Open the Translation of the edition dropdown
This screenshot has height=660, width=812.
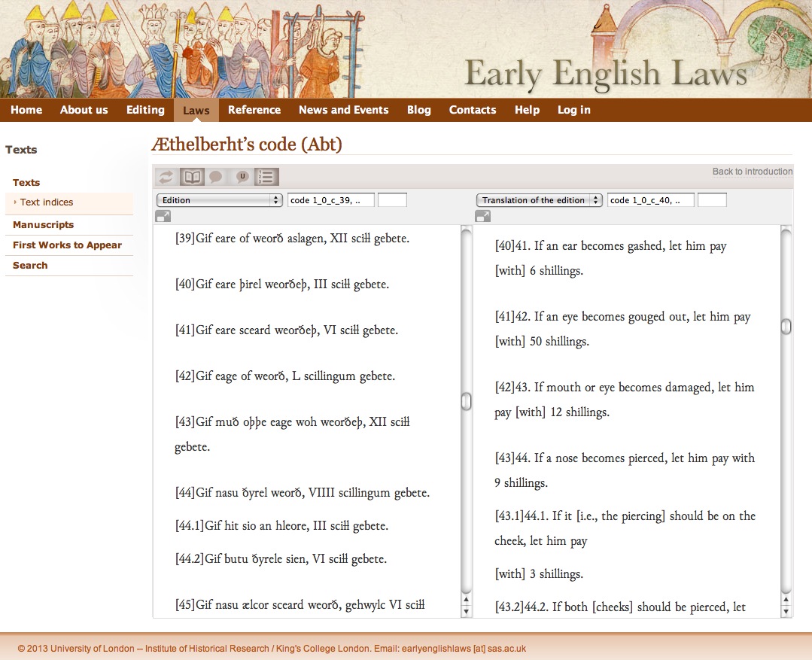[539, 200]
